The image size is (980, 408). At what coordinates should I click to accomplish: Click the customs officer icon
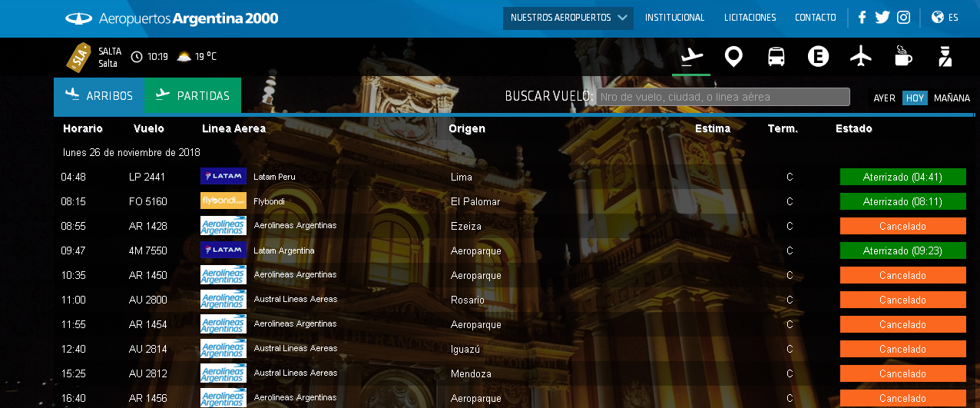tap(945, 56)
